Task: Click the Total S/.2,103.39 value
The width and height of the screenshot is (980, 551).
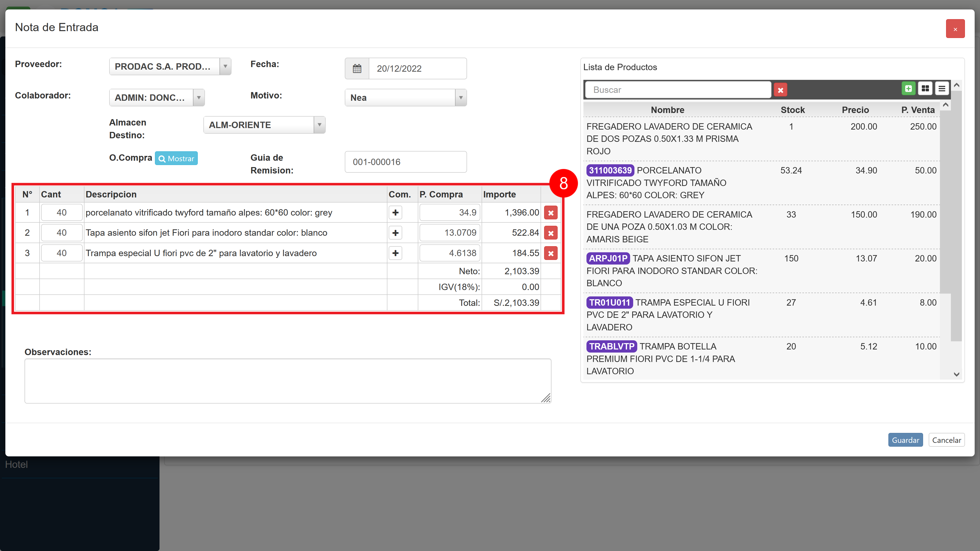Action: [x=516, y=303]
